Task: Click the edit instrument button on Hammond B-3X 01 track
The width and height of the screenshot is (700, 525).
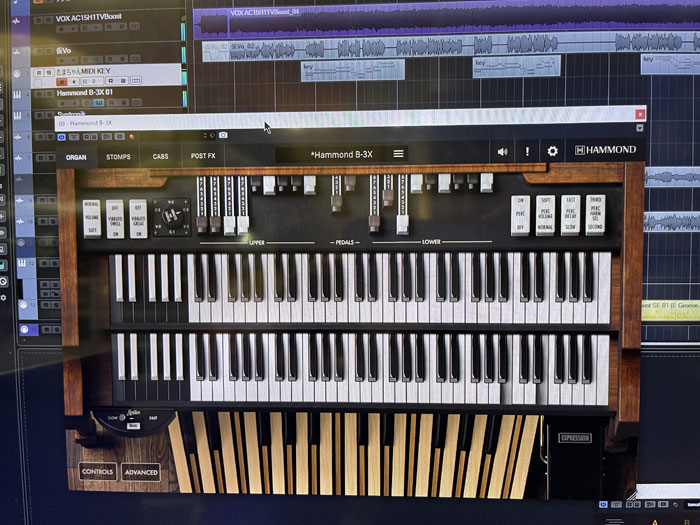Action: (99, 103)
